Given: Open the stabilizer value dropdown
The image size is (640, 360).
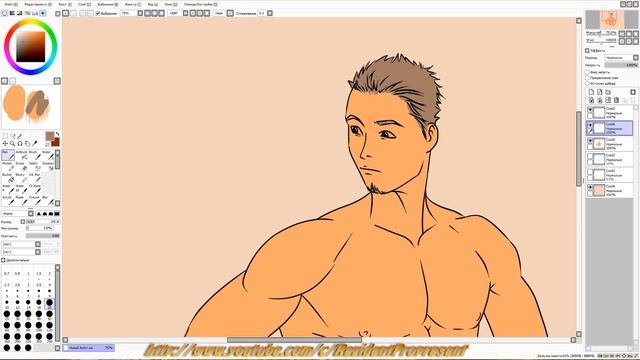Looking at the screenshot, I should pyautogui.click(x=270, y=13).
